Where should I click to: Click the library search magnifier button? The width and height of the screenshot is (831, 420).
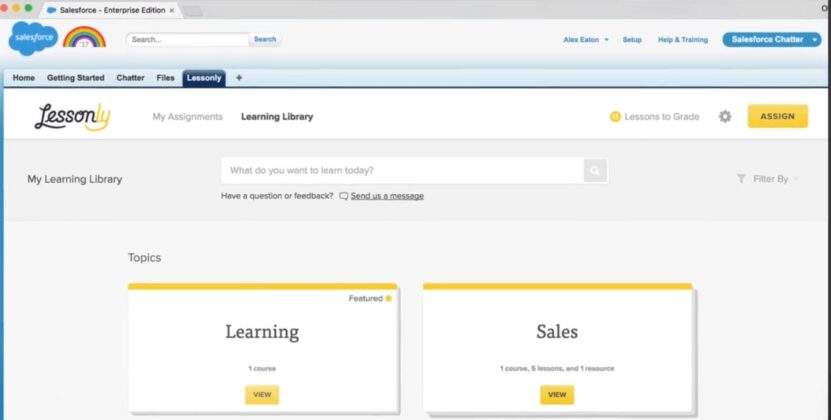595,171
